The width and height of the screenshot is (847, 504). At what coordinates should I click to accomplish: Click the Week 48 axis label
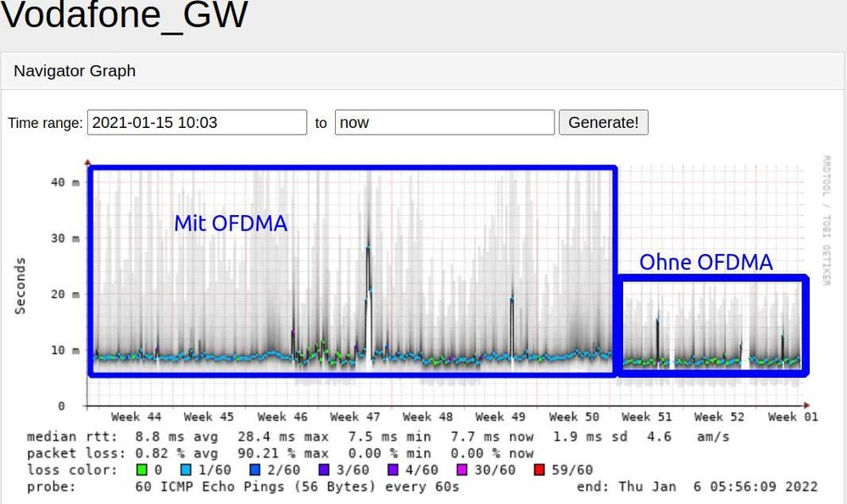[427, 417]
